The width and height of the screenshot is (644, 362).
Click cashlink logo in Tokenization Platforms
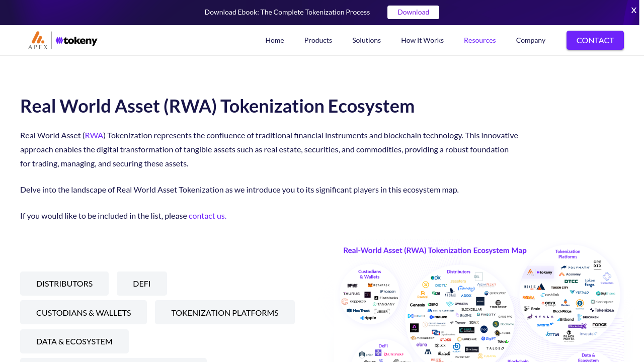550,295
